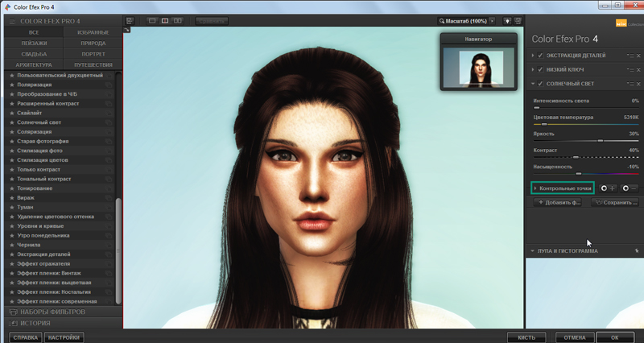Change preview background color with lightbulb icon
Image resolution: width=644 pixels, height=343 pixels.
(507, 21)
